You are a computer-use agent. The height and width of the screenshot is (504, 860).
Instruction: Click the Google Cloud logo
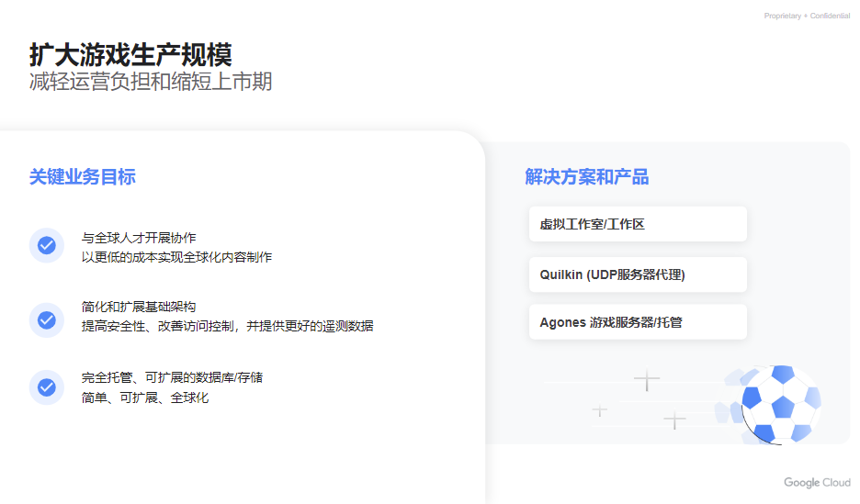[817, 483]
